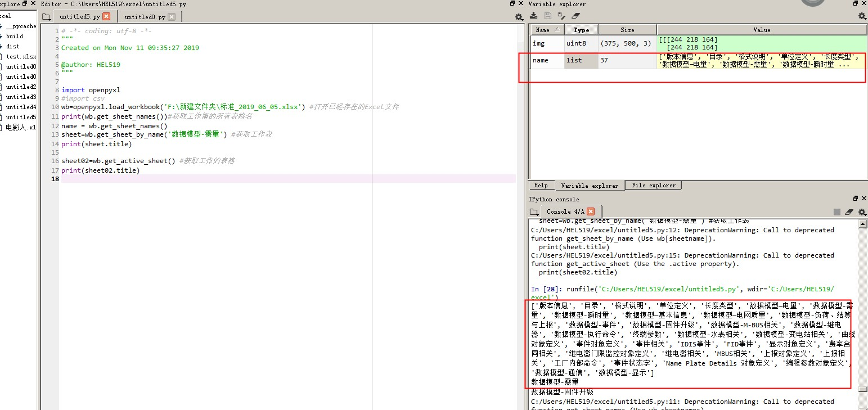Stop the current command in the console
Viewport: 868px width, 410px height.
pos(837,212)
